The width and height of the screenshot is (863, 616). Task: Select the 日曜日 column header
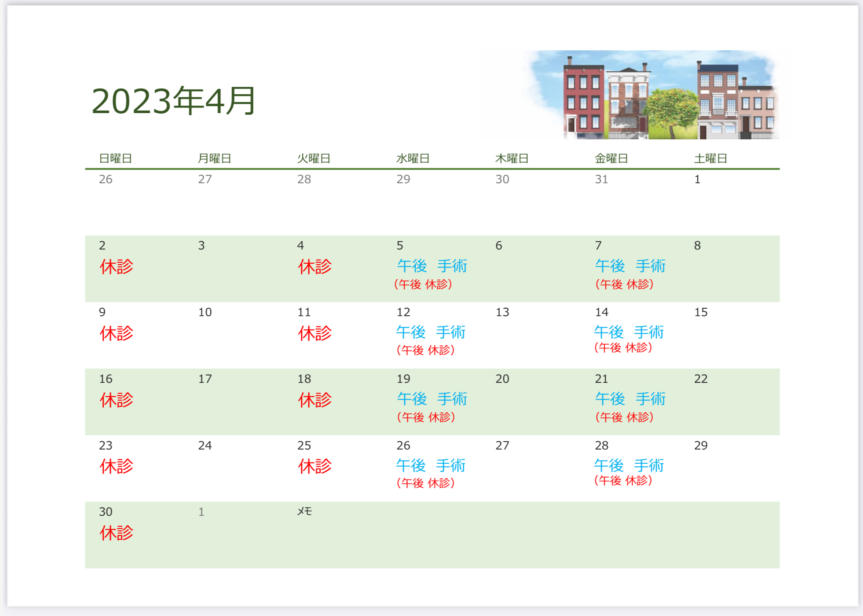[115, 159]
